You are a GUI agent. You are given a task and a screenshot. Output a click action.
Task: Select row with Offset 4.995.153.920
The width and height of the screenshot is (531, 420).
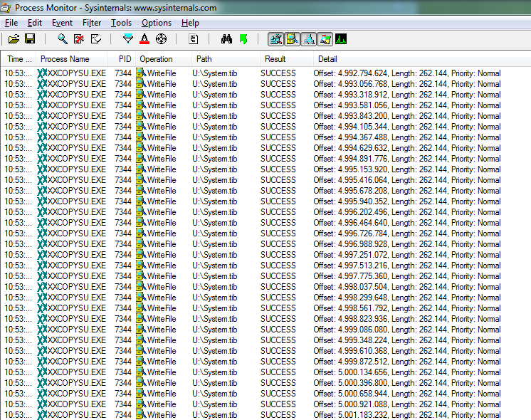click(x=265, y=169)
